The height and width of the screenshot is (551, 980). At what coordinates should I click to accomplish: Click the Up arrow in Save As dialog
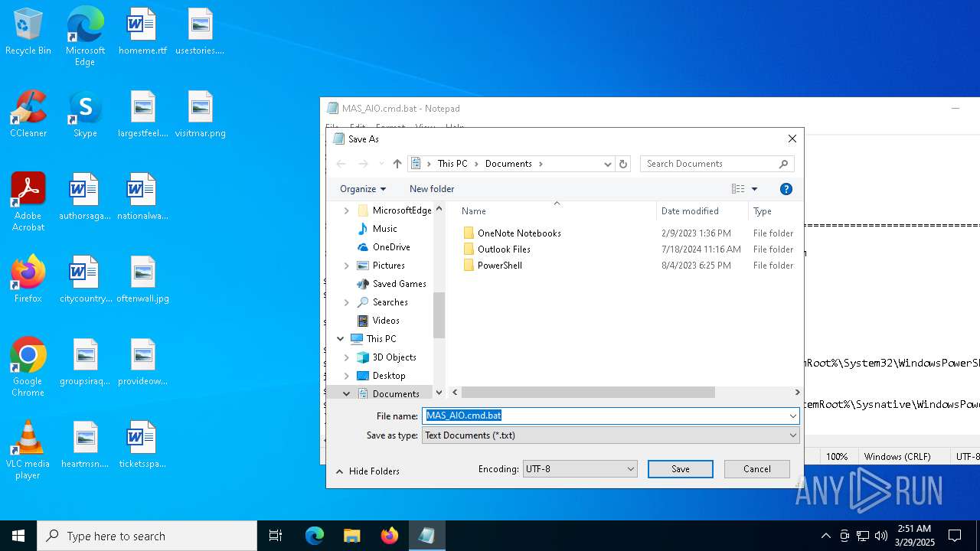397,164
